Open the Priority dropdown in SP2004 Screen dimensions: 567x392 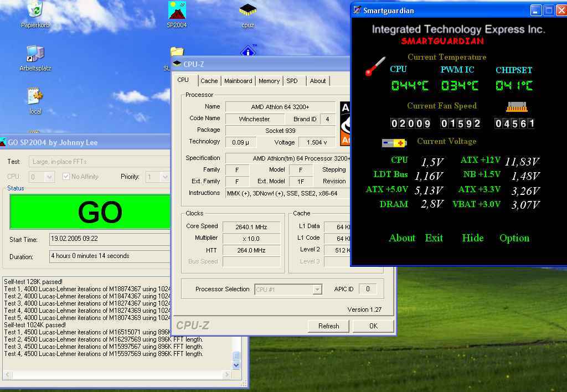tap(164, 177)
